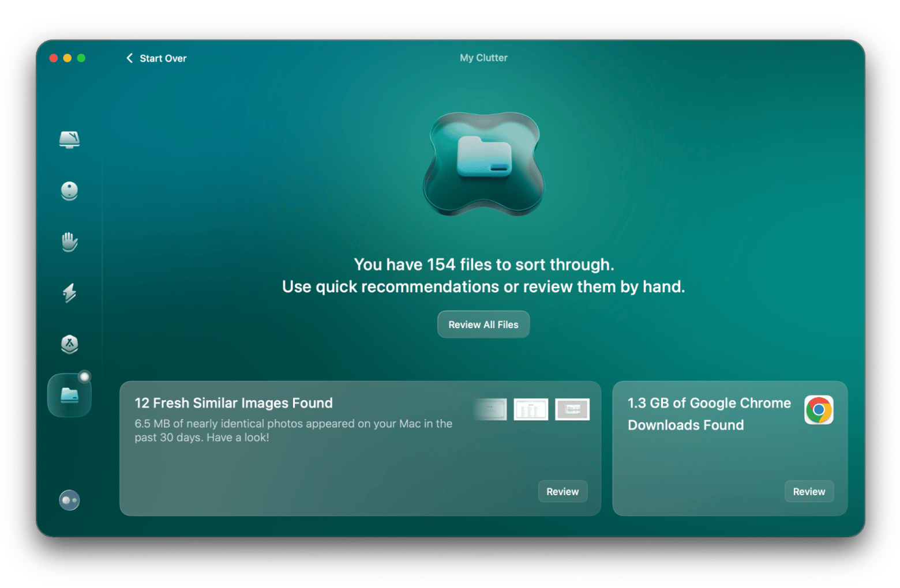Select the My Clutter folder sidebar icon
This screenshot has height=588, width=900.
click(x=69, y=395)
